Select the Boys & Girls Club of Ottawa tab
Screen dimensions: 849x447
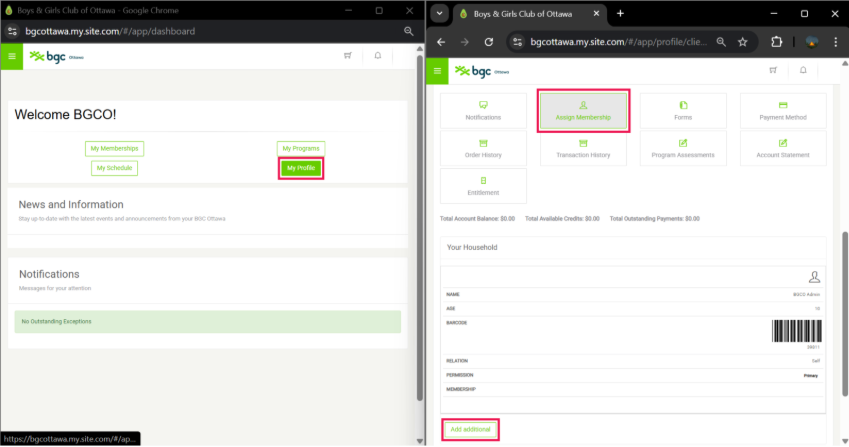(x=523, y=14)
